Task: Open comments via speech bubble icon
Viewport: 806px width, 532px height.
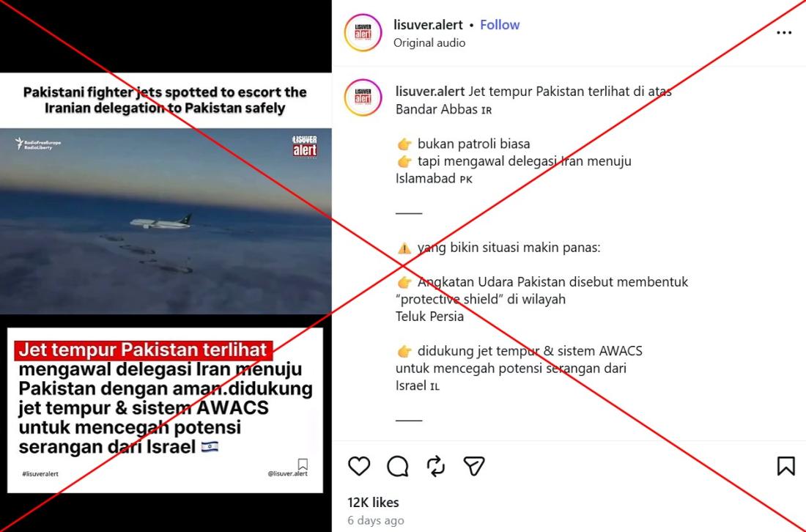Action: coord(398,466)
